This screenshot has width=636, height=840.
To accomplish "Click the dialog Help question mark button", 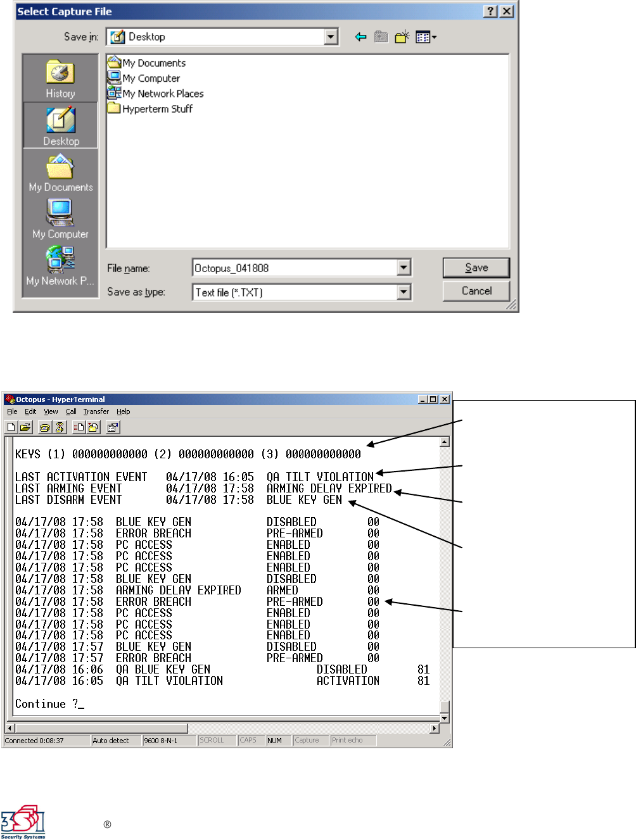I will coord(490,11).
